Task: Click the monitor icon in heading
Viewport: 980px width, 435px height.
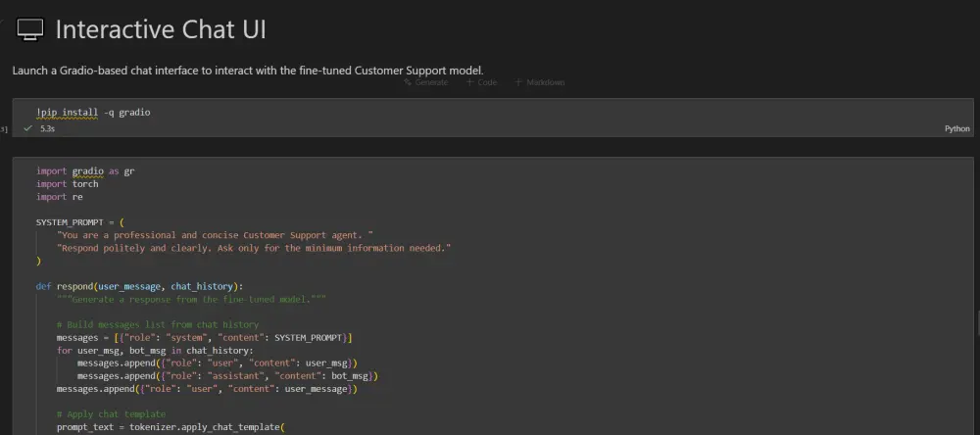Action: click(30, 30)
